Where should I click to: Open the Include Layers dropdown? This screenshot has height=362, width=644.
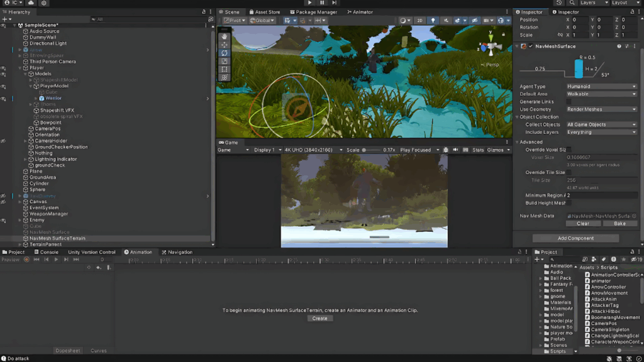point(601,132)
